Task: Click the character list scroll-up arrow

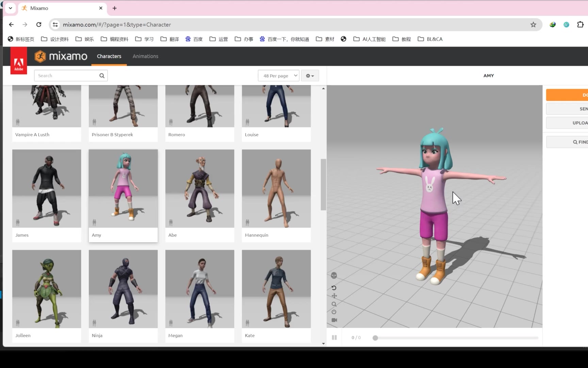Action: click(x=323, y=89)
